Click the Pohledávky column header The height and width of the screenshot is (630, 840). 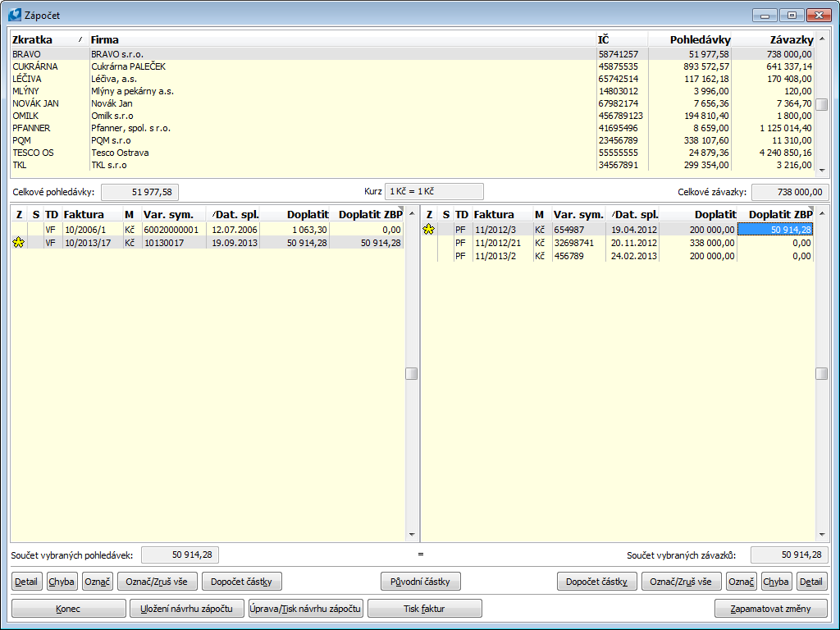(x=690, y=39)
